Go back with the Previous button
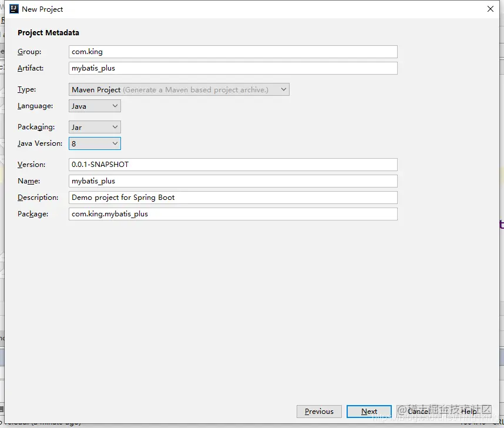Screen dimensions: 504x428 click(319, 412)
